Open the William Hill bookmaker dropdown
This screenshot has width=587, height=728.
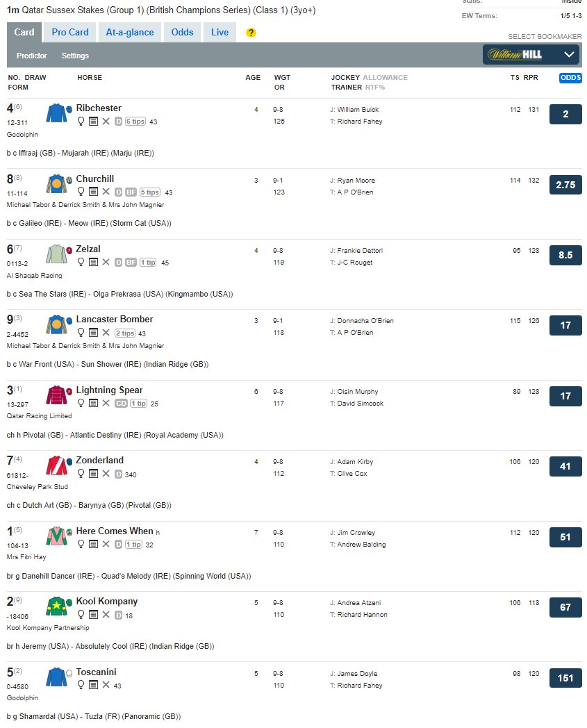531,54
